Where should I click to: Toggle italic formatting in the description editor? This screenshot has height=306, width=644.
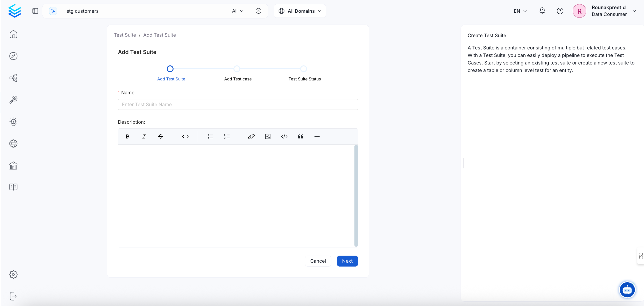pyautogui.click(x=144, y=136)
